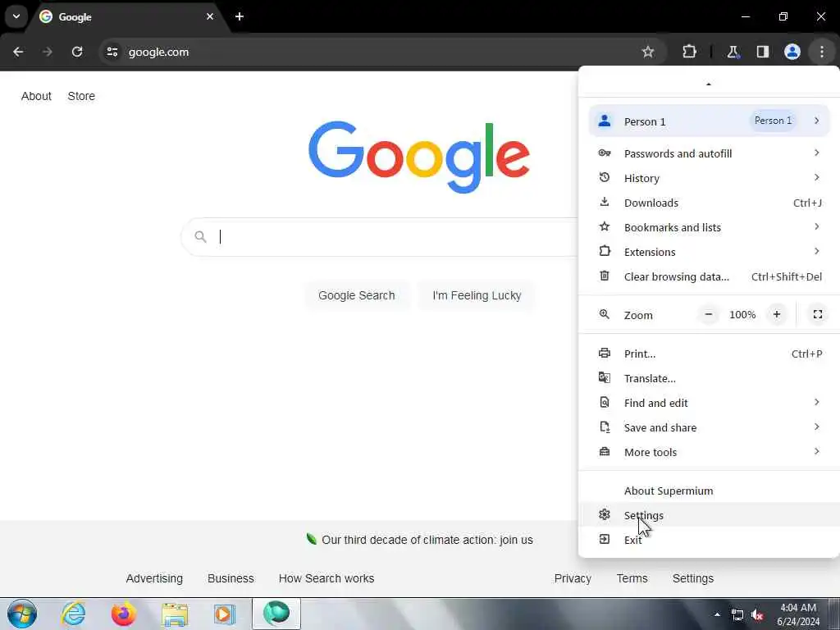The height and width of the screenshot is (630, 840).
Task: Close the Google tab
Action: point(210,16)
